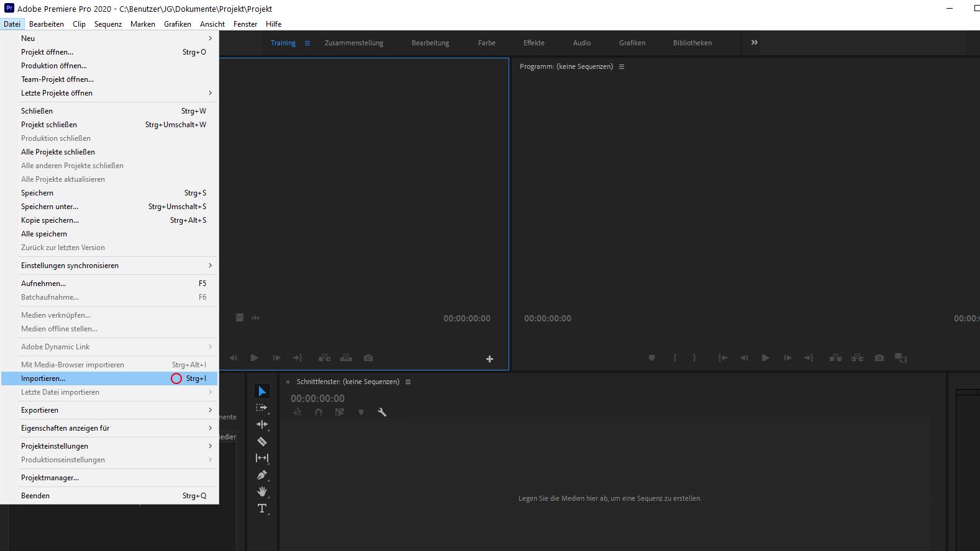Choose Projekt öffnen... menu entry
Viewport: 980px width, 551px height.
(109, 52)
